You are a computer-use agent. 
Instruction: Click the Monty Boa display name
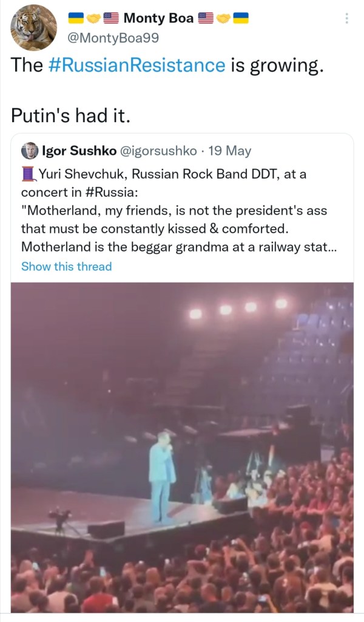tap(158, 18)
